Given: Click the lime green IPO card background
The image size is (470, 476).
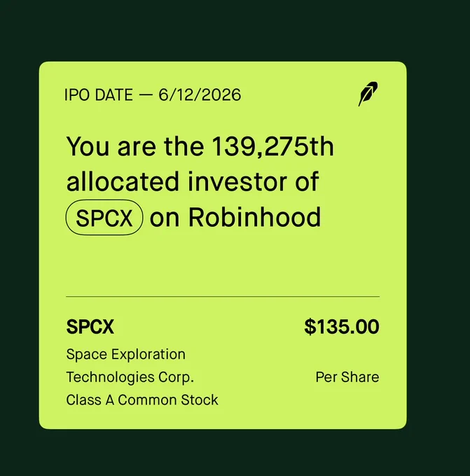Looking at the screenshot, I should coord(223,264).
